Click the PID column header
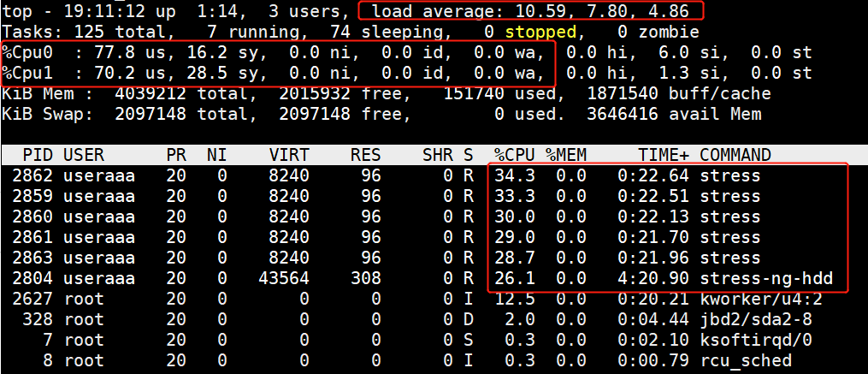The width and height of the screenshot is (868, 374). [x=37, y=154]
